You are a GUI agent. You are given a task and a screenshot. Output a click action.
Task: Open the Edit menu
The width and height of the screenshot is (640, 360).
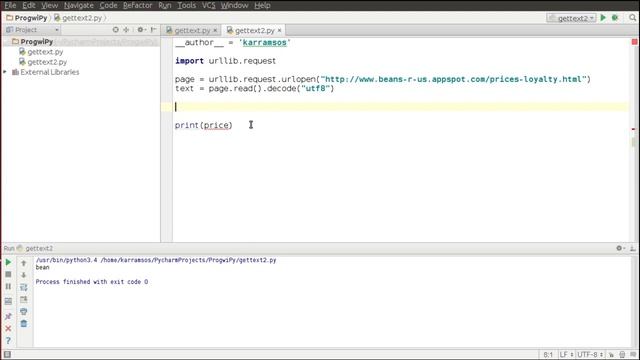29,5
